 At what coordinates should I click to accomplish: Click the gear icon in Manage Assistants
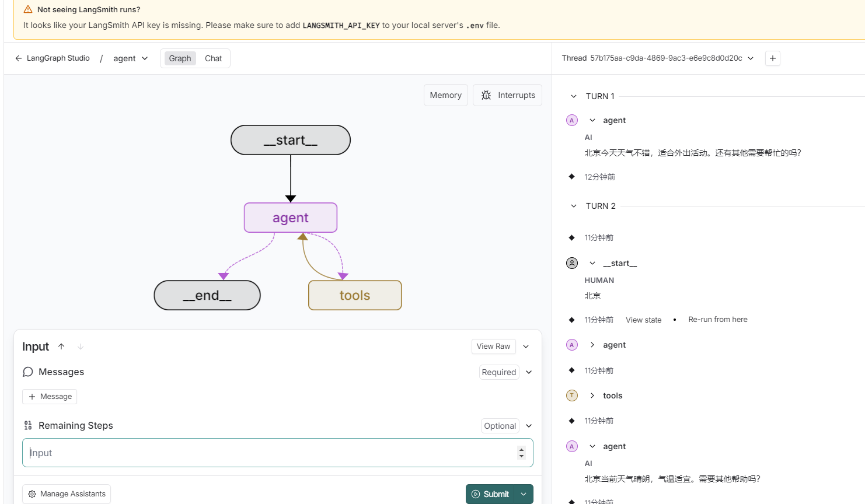pos(32,494)
